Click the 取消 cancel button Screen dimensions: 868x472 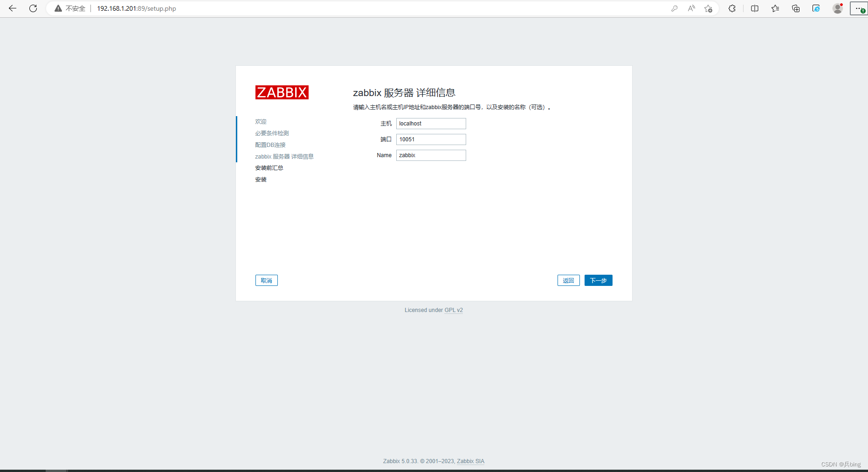[267, 280]
